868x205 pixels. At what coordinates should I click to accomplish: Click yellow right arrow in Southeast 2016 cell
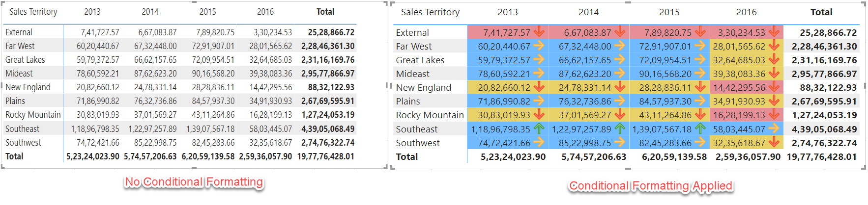click(774, 129)
